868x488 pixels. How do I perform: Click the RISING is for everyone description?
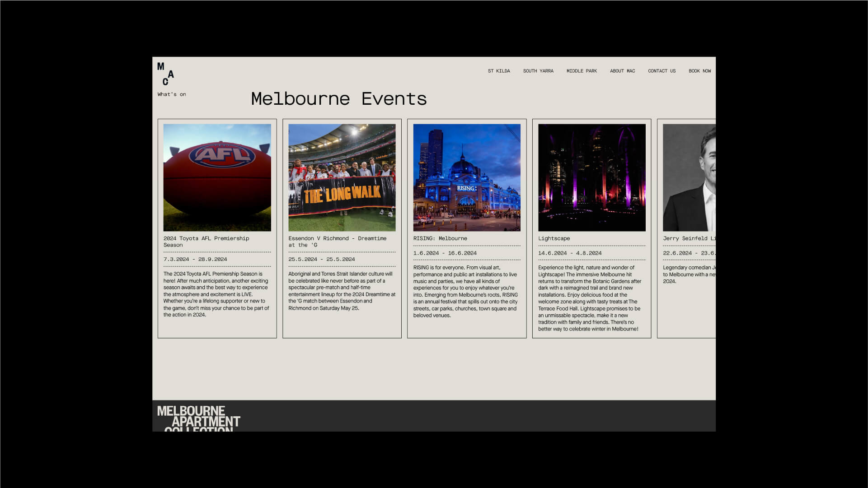466,291
